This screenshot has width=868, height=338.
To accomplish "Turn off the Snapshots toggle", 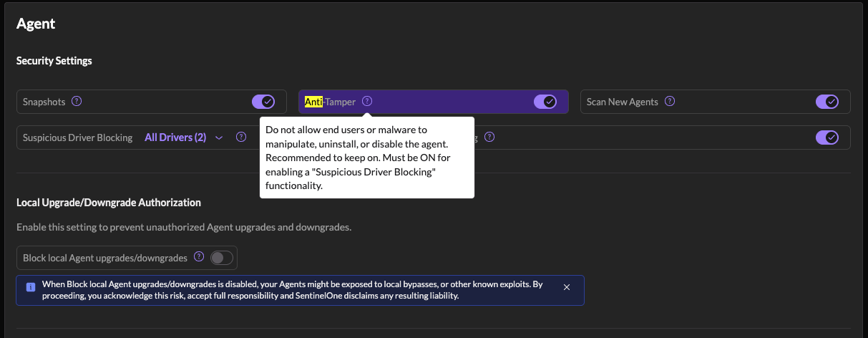I will pos(263,102).
